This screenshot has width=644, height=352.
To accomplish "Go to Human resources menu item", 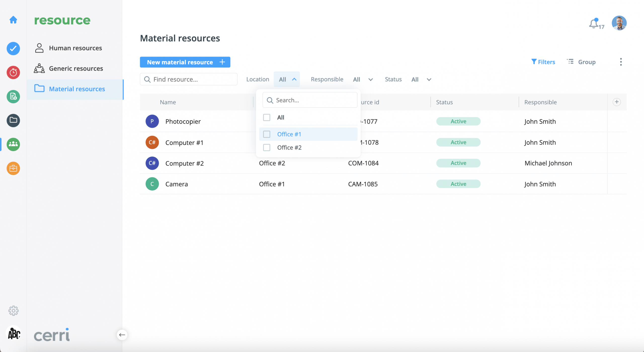I will point(75,48).
